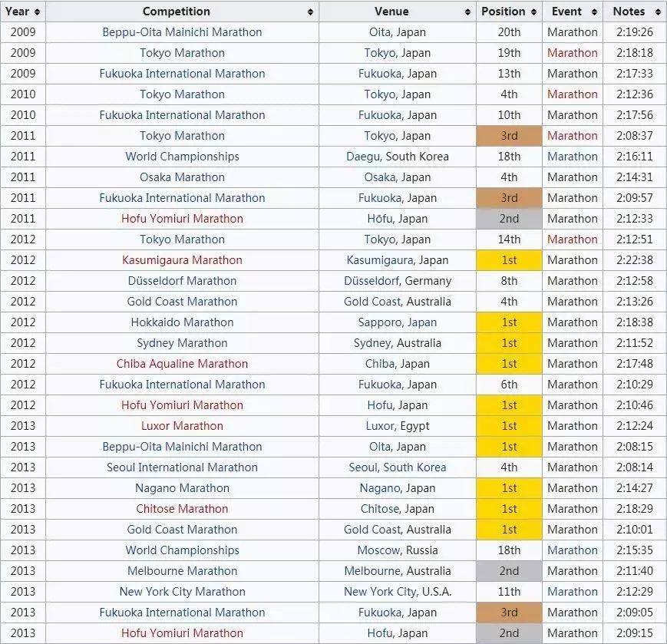Image resolution: width=667 pixels, height=644 pixels.
Task: Click the gold 1st cell in Luxor Marathon row
Action: (x=509, y=426)
